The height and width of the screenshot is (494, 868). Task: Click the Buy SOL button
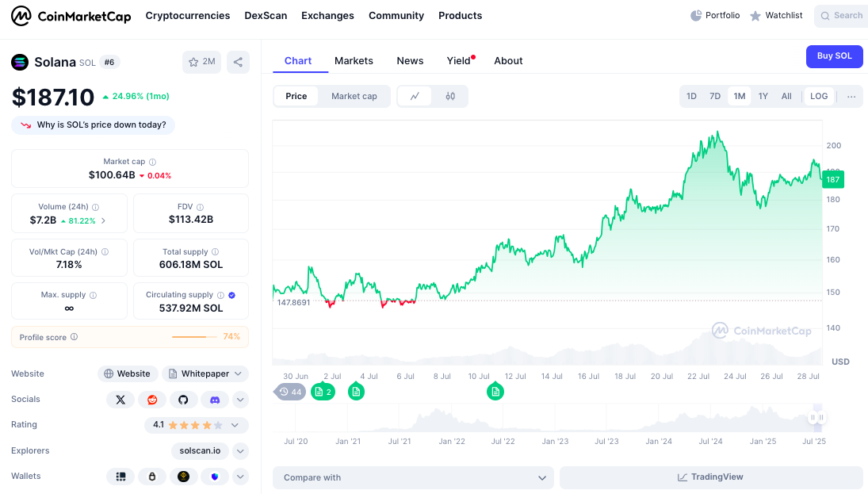834,56
